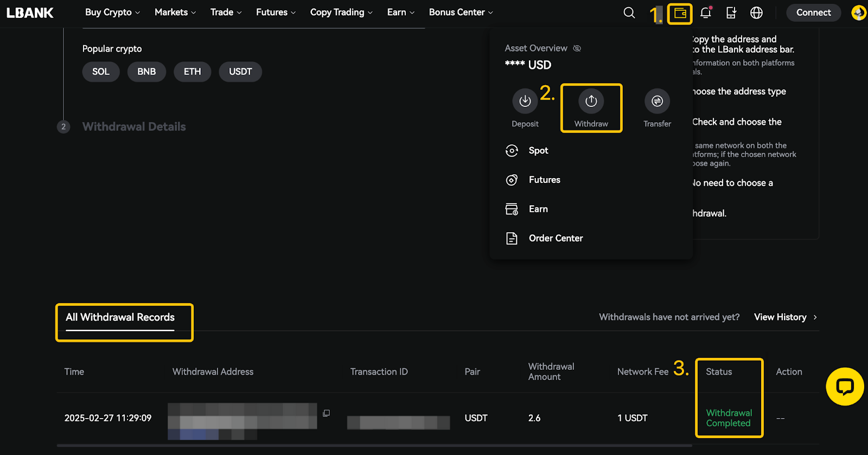Select the USDT popular crypto chip
Image resolution: width=868 pixels, height=455 pixels.
240,72
